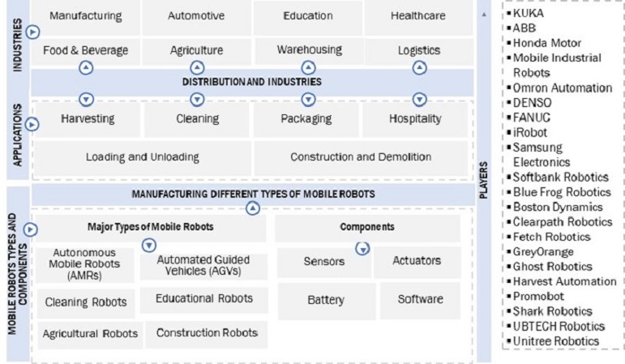Click the small triangle above the Players label
The width and height of the screenshot is (625, 364).
tap(485, 15)
